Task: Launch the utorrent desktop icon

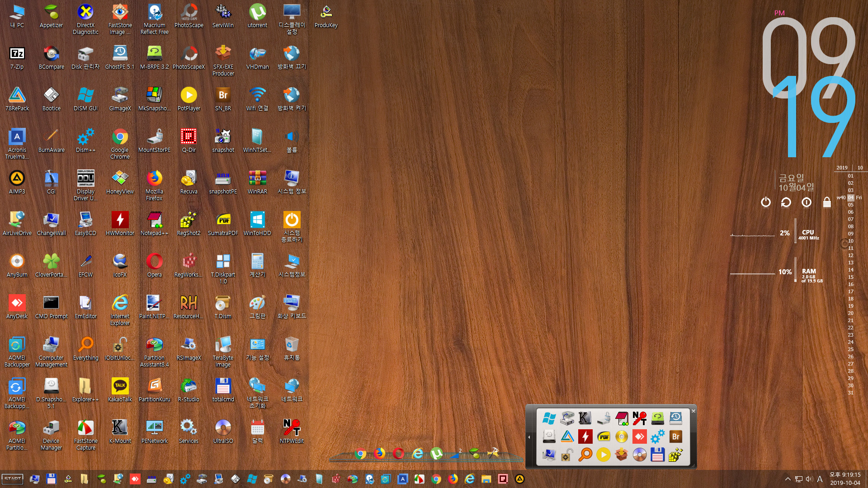Action: [x=257, y=16]
